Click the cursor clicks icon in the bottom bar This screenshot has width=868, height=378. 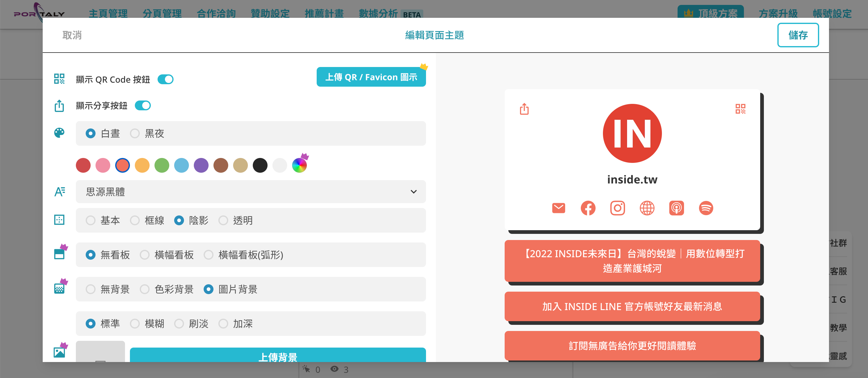pyautogui.click(x=306, y=369)
